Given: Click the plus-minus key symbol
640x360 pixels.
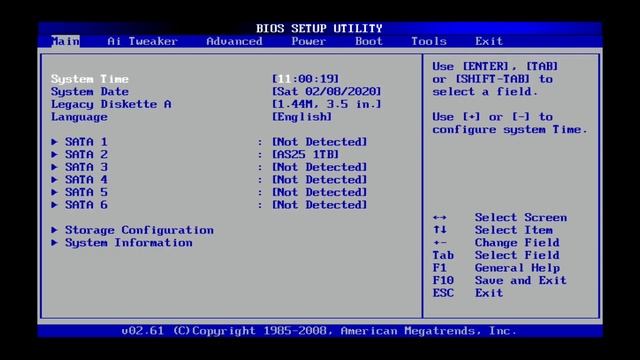Looking at the screenshot, I should coord(440,243).
